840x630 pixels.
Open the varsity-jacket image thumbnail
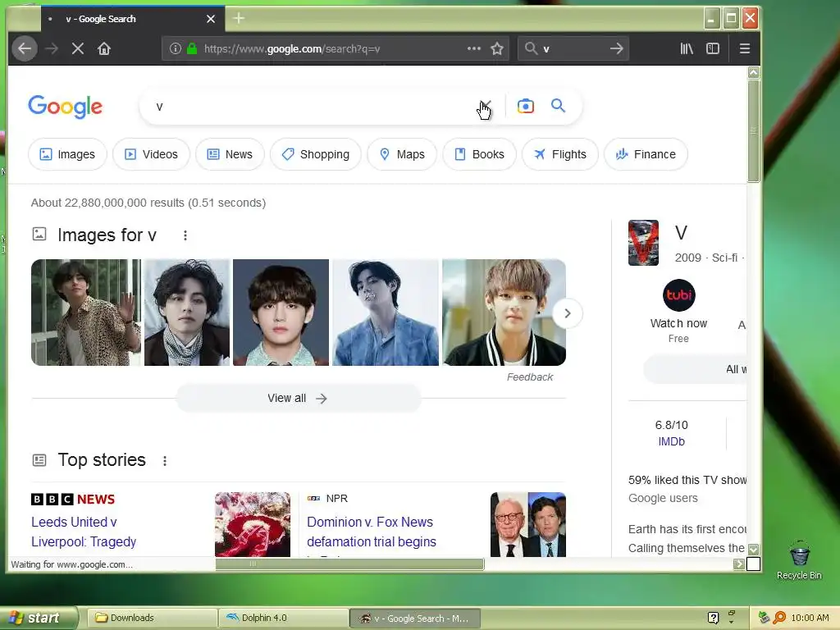[504, 313]
